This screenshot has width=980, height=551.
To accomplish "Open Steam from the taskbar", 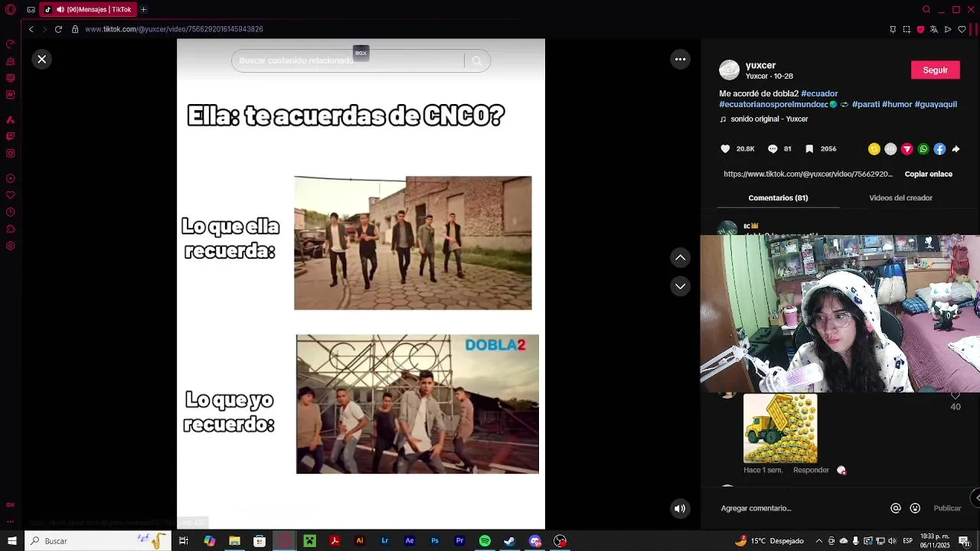I will click(509, 541).
